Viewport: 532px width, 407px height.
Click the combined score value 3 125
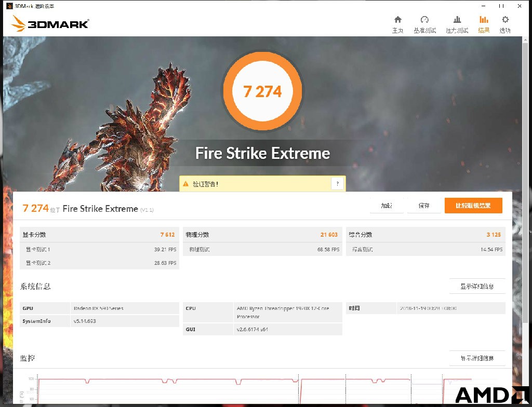click(x=494, y=235)
